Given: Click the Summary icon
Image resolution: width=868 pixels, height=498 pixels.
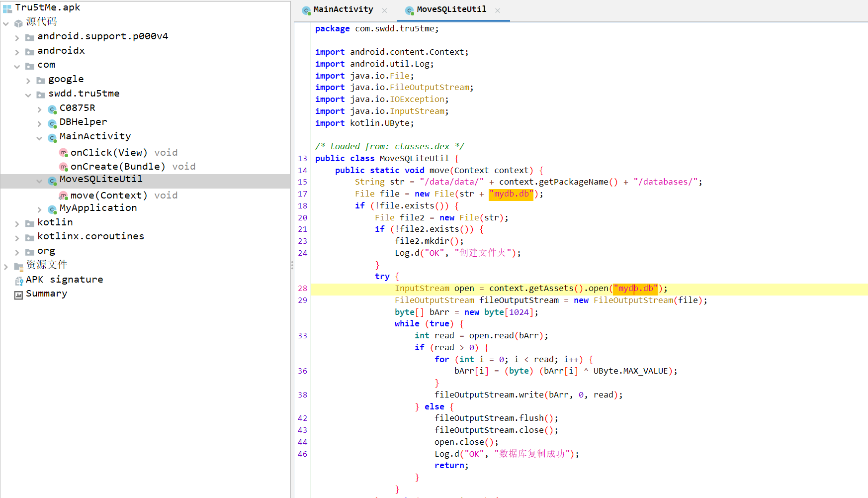Looking at the screenshot, I should [18, 295].
